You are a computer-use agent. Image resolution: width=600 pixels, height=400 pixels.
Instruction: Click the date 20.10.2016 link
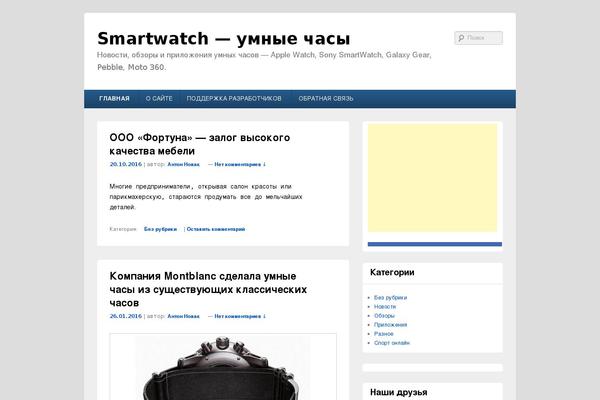(x=126, y=164)
